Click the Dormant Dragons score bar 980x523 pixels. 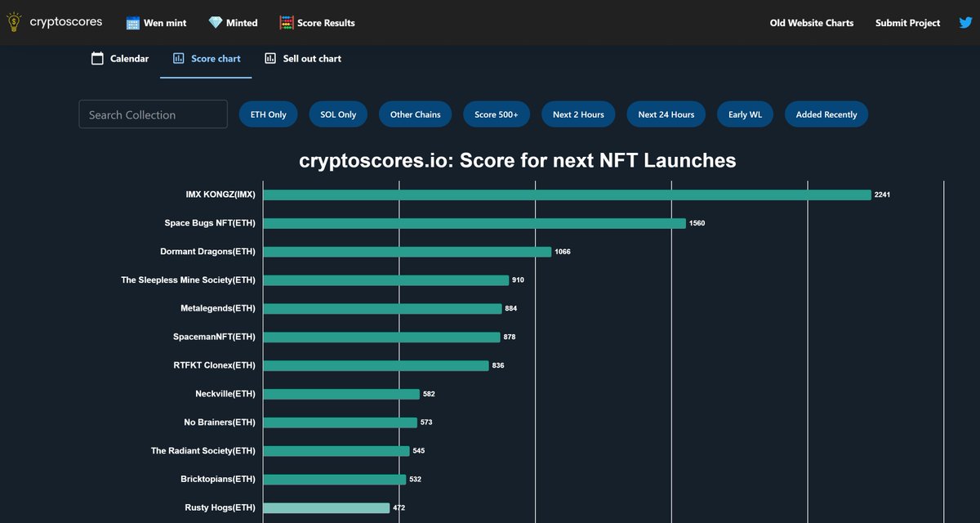tap(407, 252)
